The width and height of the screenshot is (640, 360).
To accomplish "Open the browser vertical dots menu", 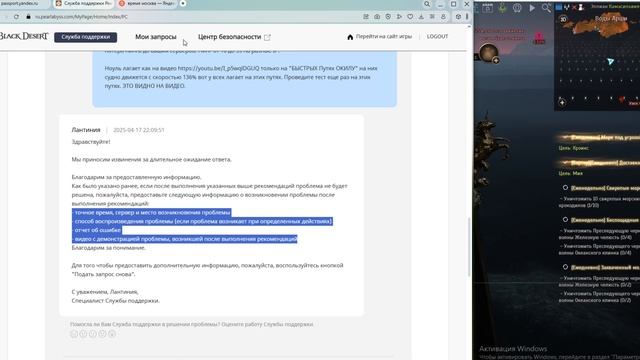I will click(x=467, y=17).
